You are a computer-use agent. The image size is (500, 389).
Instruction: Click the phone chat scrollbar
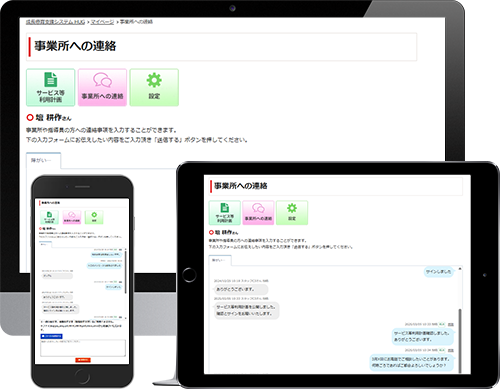(125, 273)
